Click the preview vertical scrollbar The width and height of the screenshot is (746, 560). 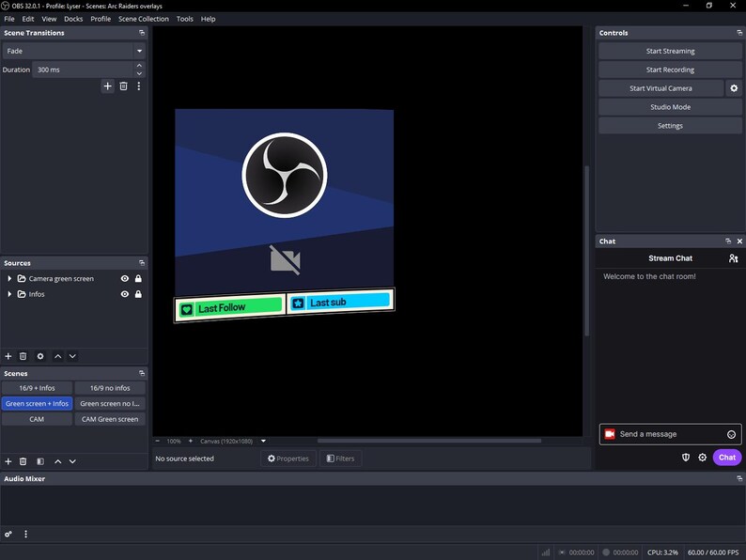pyautogui.click(x=587, y=251)
